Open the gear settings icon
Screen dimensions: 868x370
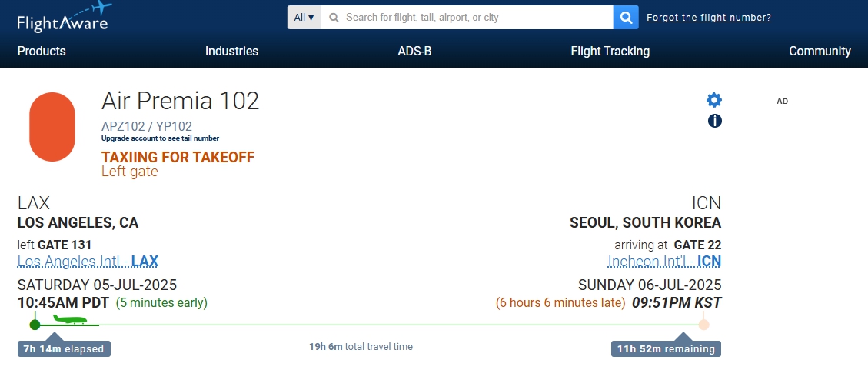(714, 100)
